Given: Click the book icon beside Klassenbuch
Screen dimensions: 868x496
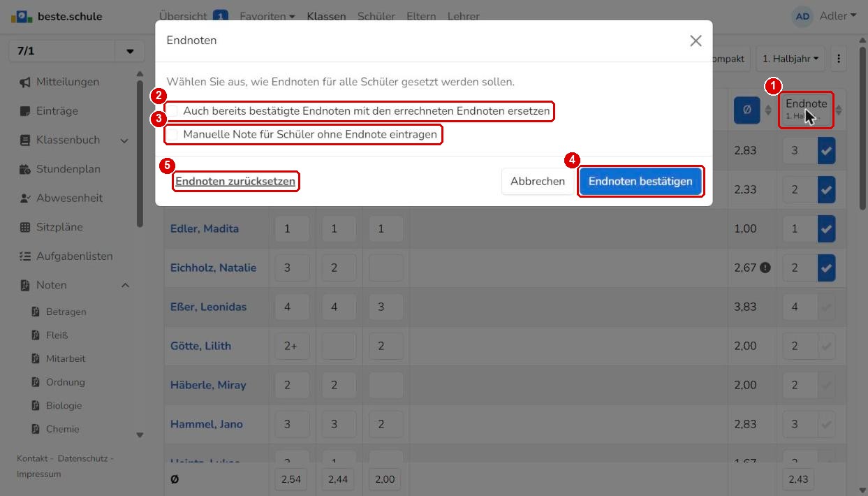Looking at the screenshot, I should pyautogui.click(x=25, y=140).
